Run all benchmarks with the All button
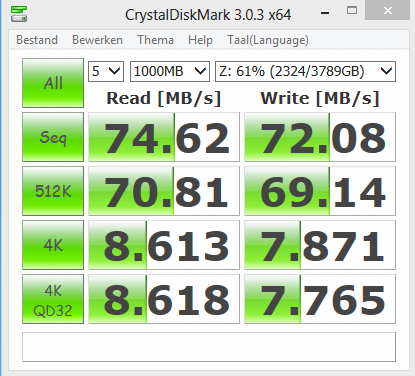The width and height of the screenshot is (415, 376). pos(53,83)
